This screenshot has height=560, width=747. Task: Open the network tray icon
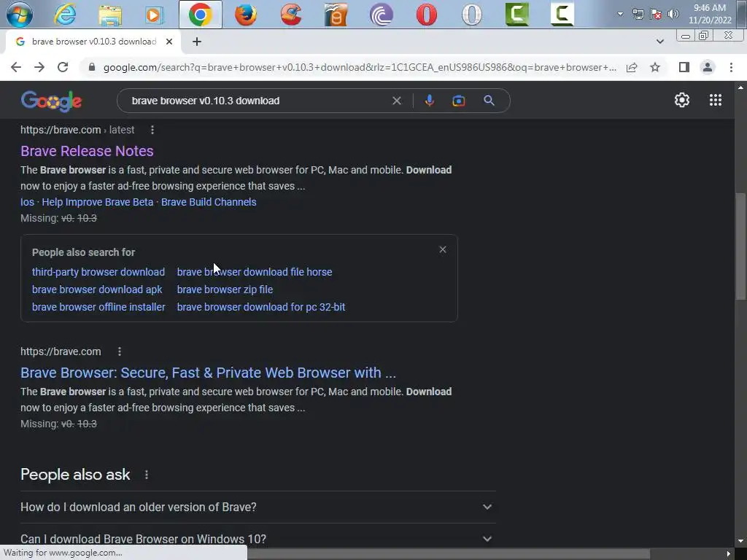click(638, 14)
